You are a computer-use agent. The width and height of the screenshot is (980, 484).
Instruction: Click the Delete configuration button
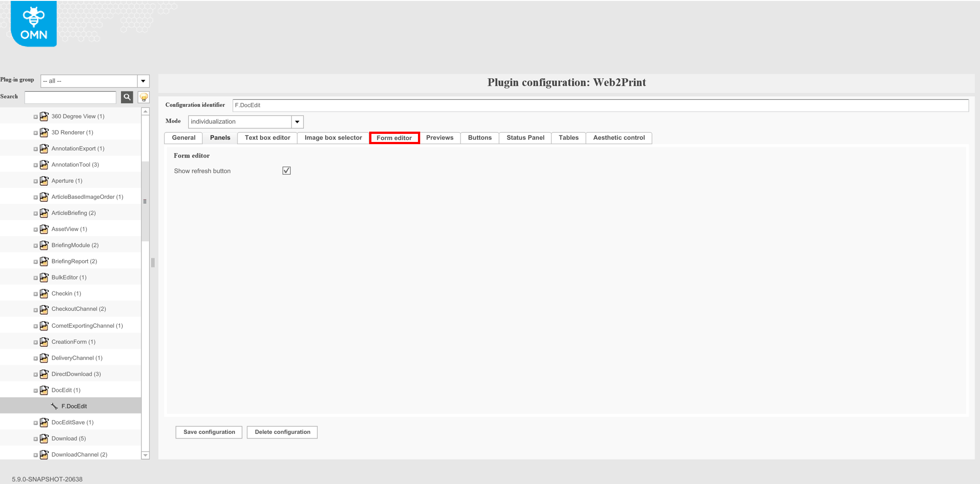(x=282, y=432)
